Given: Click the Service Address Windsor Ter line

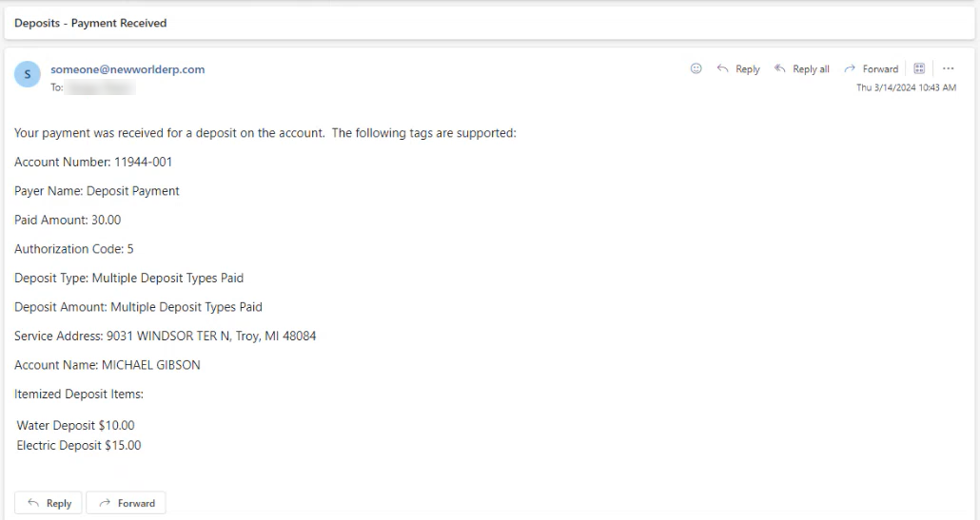Looking at the screenshot, I should 165,336.
